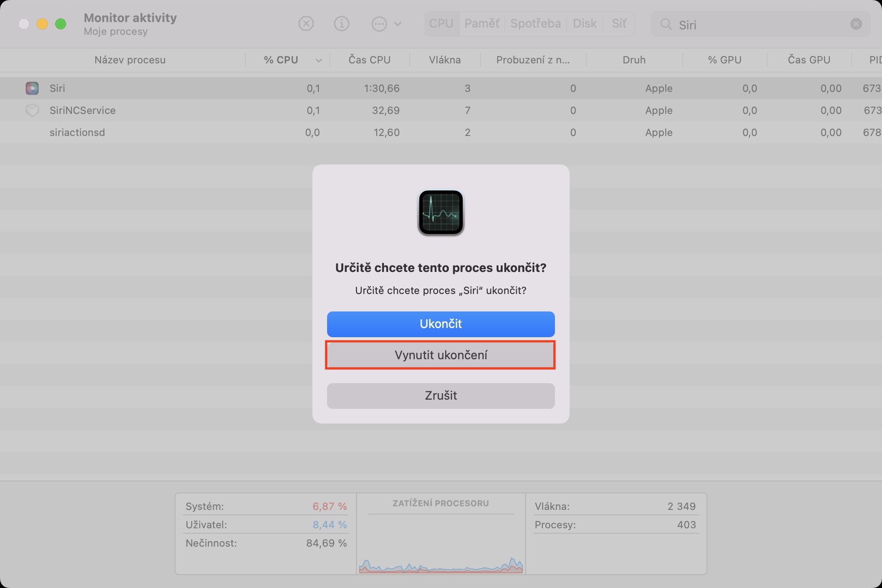The height and width of the screenshot is (588, 882).
Task: Sort by Název procesu column header
Action: (130, 60)
